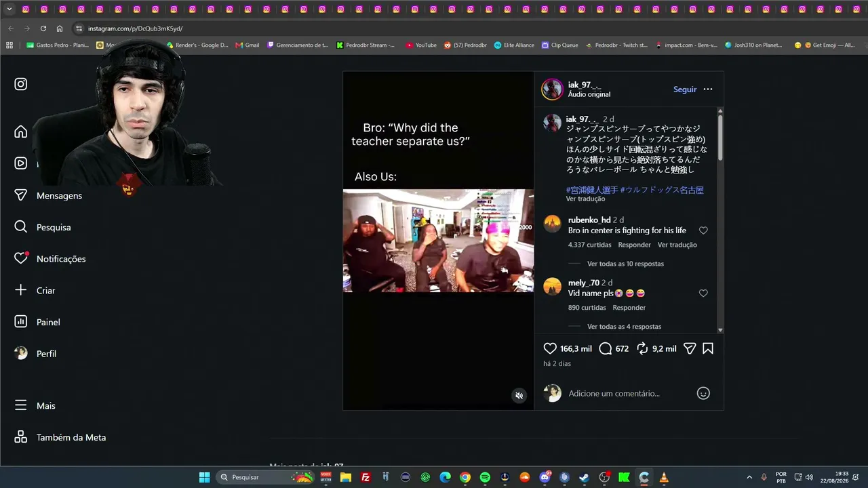The image size is (868, 488).
Task: Open the post's three-dot options menu
Action: click(708, 89)
